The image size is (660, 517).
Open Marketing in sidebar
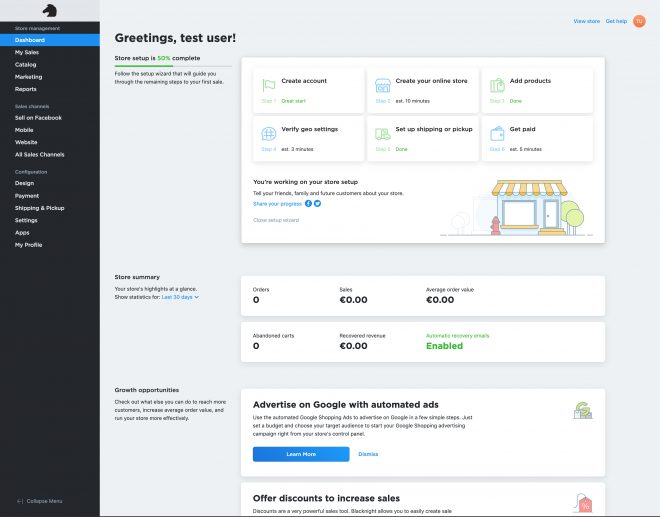pos(29,77)
